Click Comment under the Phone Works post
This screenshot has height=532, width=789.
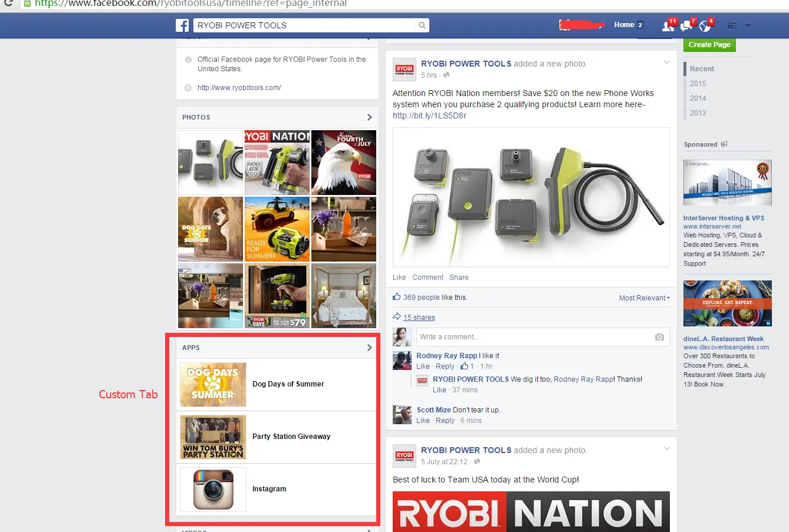click(x=428, y=277)
